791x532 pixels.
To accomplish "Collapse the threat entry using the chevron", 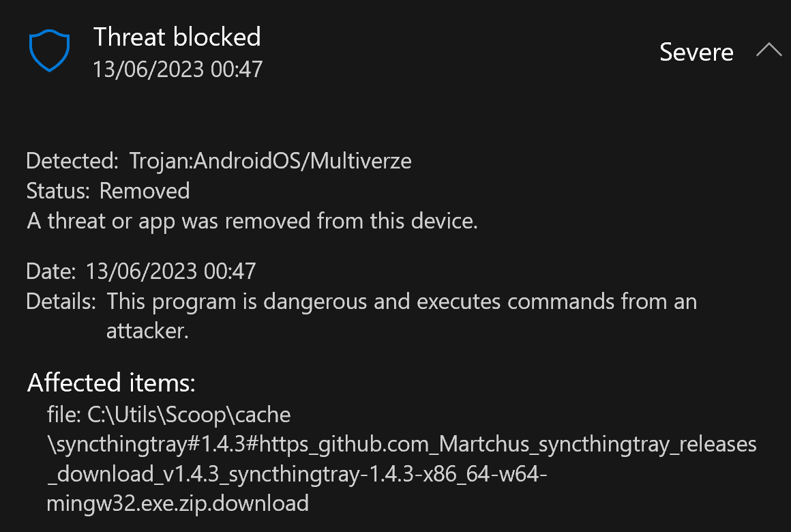I will [x=769, y=49].
